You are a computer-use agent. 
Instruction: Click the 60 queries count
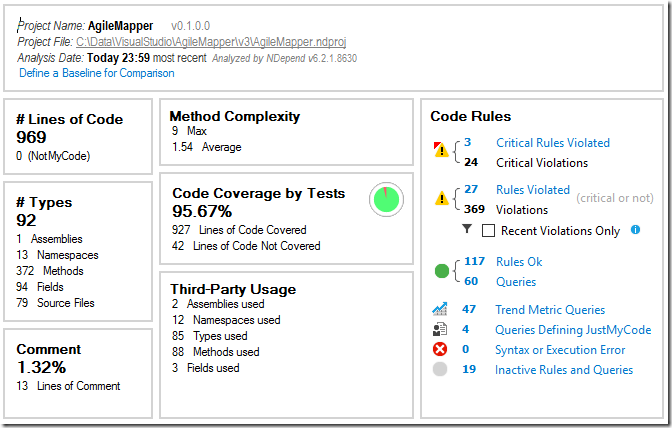[x=471, y=281]
